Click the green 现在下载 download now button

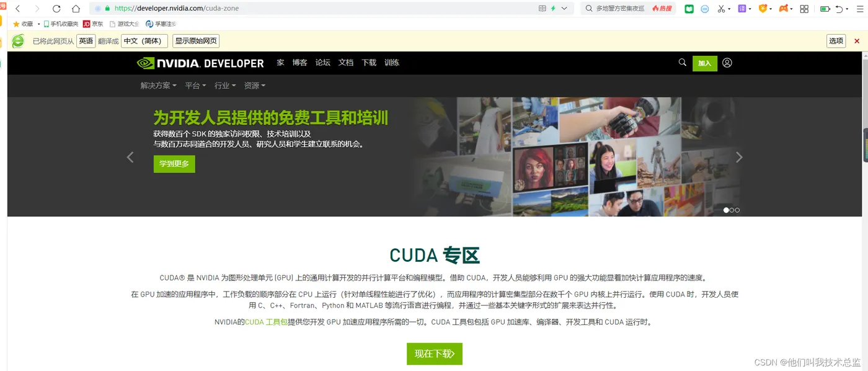tap(435, 354)
